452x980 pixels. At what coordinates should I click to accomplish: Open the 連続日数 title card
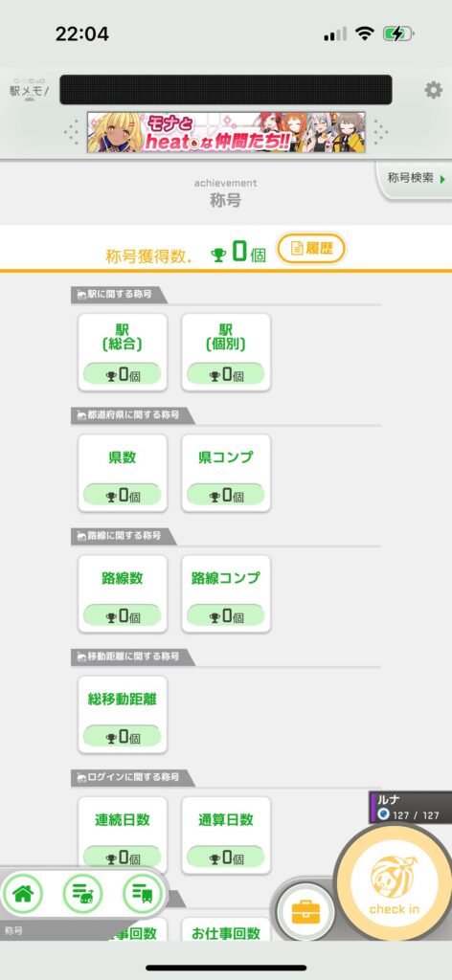(x=123, y=835)
